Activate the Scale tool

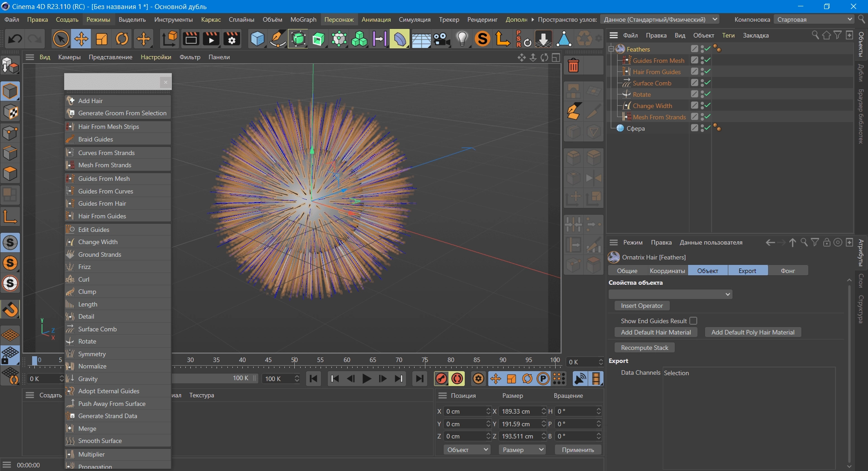tap(102, 39)
